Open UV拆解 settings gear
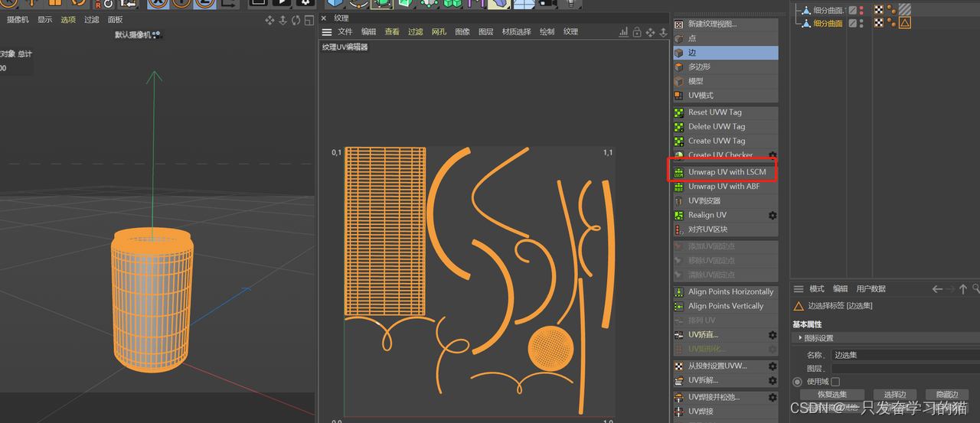980x423 pixels. (773, 380)
